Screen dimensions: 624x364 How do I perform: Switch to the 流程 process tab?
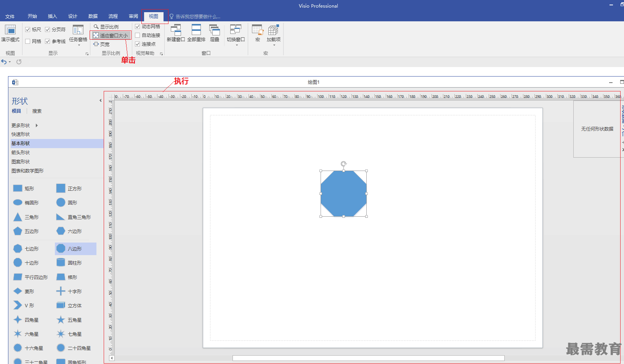click(113, 16)
